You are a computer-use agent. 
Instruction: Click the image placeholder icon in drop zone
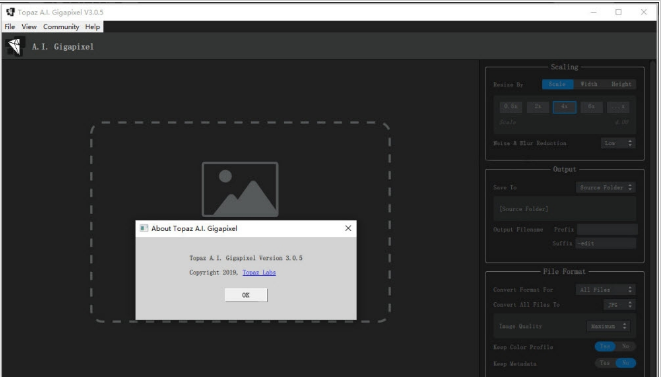(x=240, y=189)
